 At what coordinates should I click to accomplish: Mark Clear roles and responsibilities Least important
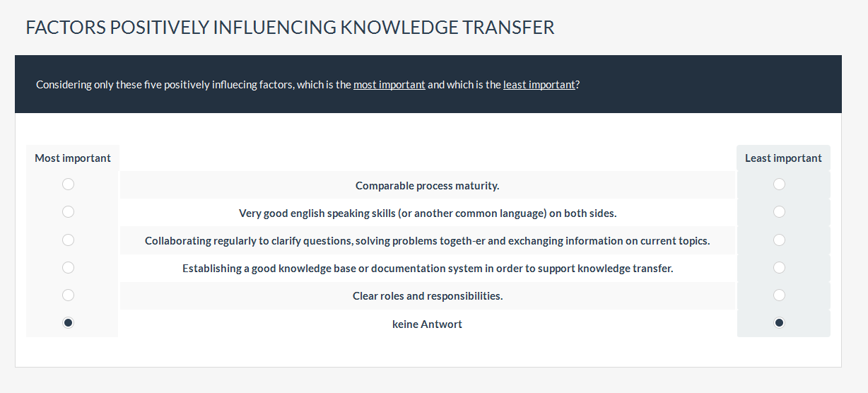pyautogui.click(x=779, y=295)
